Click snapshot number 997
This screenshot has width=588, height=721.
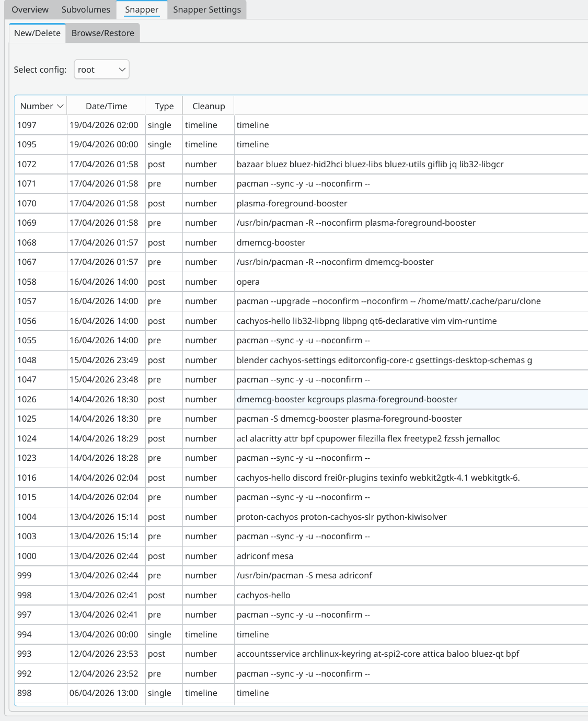(x=24, y=614)
